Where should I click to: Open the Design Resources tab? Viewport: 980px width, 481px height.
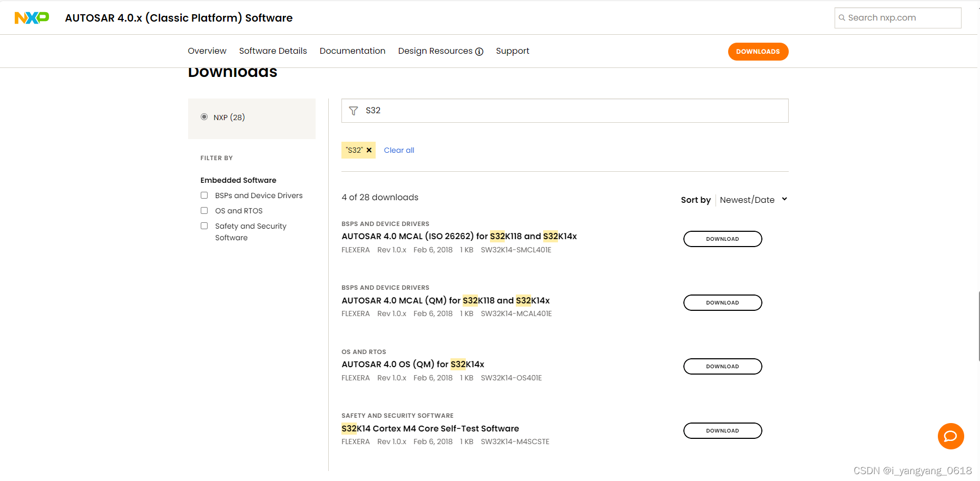pos(435,51)
